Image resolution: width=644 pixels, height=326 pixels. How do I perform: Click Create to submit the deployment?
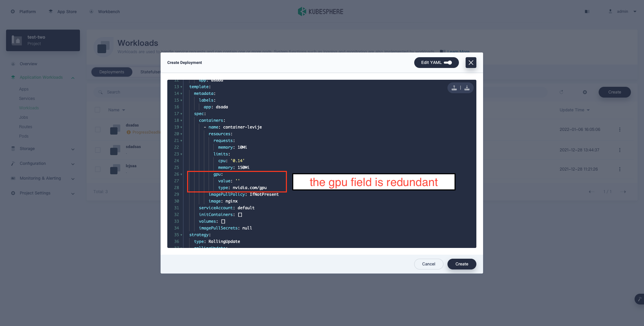click(x=461, y=264)
